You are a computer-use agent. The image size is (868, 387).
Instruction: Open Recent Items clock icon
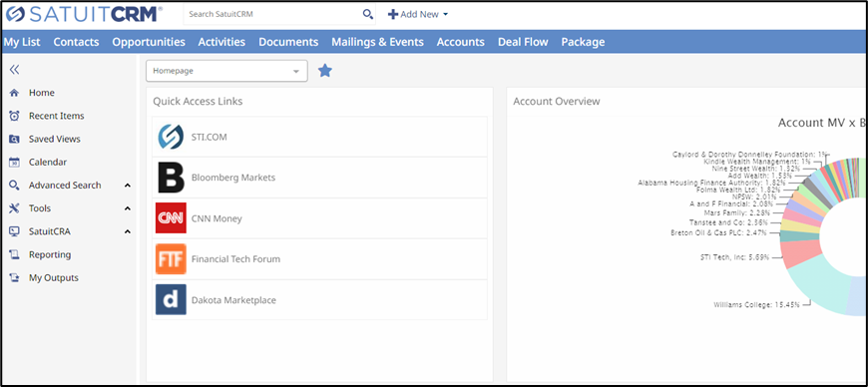pos(14,117)
